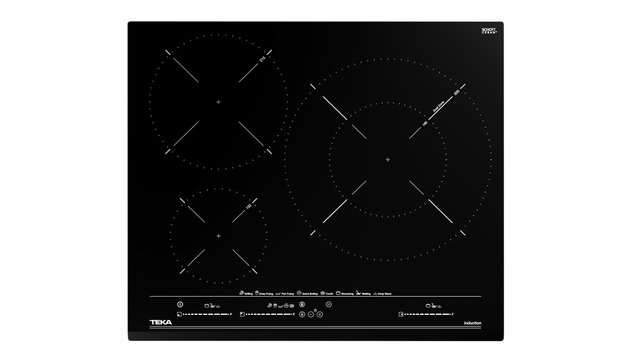Tap the minus button for the timer
The width and height of the screenshot is (644, 362).
pyautogui.click(x=311, y=314)
